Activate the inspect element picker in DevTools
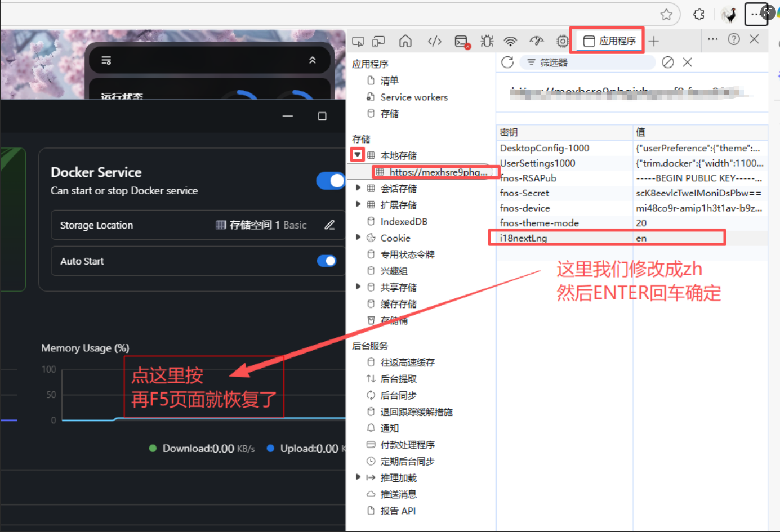The height and width of the screenshot is (532, 780). (358, 41)
